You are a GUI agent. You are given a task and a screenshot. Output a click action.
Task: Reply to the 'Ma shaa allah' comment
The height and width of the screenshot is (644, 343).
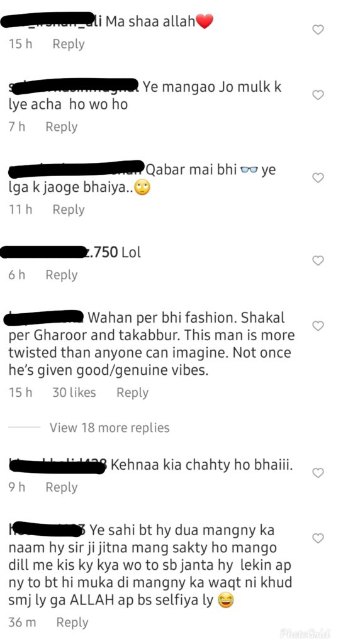click(69, 44)
